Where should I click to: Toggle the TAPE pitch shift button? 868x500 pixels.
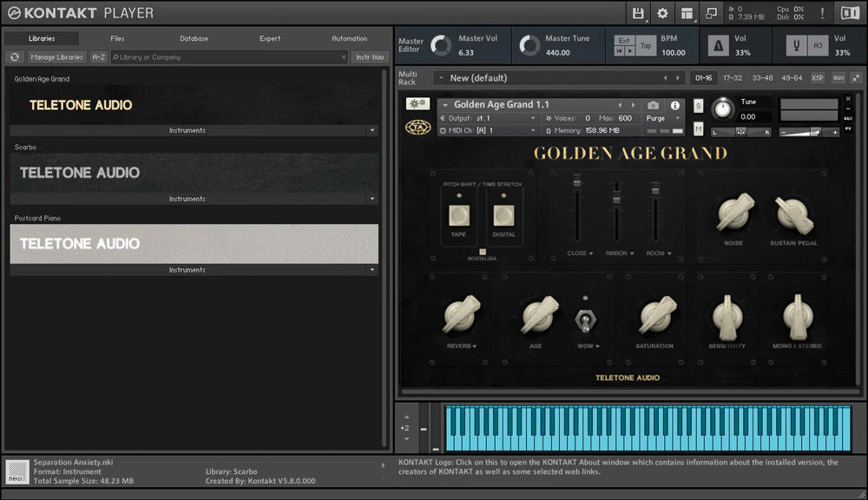[x=458, y=215]
